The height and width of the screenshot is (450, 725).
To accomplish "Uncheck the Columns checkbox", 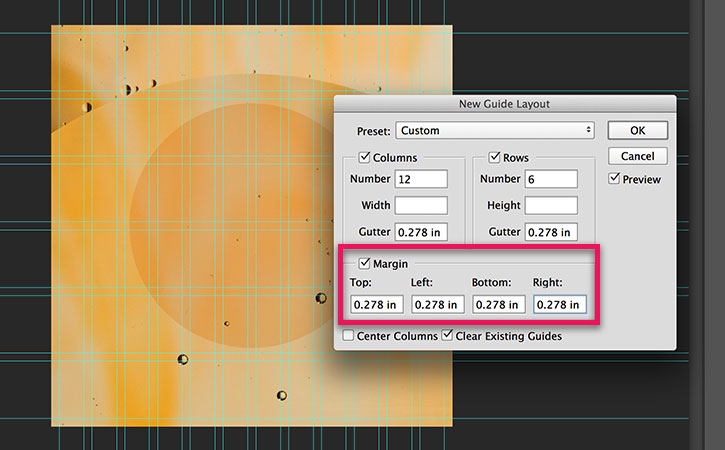I will (364, 157).
